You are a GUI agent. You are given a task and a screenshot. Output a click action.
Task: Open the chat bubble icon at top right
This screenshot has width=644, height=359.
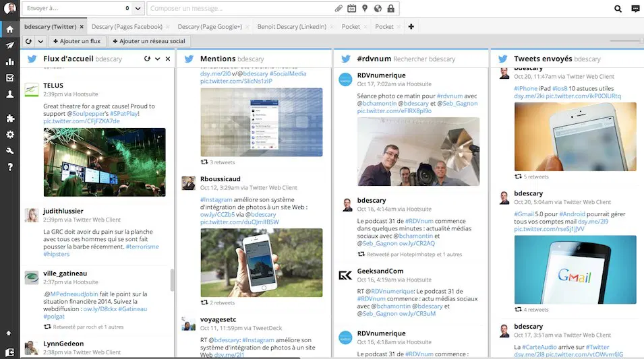pos(635,9)
